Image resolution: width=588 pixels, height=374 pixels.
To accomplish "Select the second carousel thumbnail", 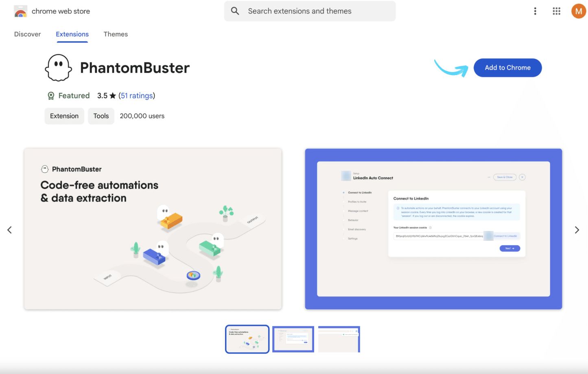I will (x=293, y=339).
